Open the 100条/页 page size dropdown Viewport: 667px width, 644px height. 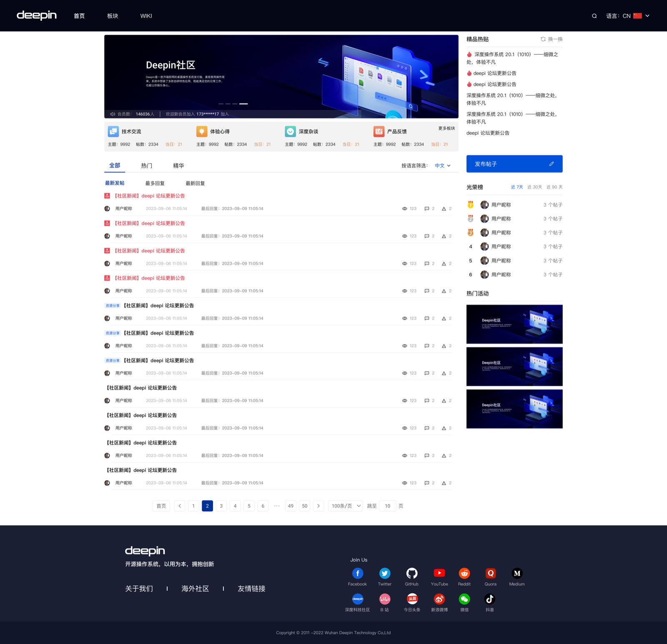click(346, 506)
